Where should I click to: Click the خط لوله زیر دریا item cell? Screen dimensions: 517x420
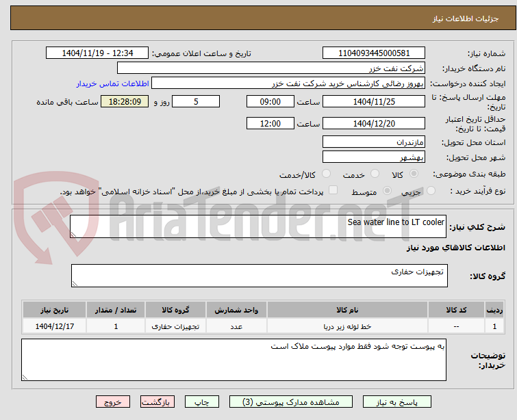tap(347, 326)
